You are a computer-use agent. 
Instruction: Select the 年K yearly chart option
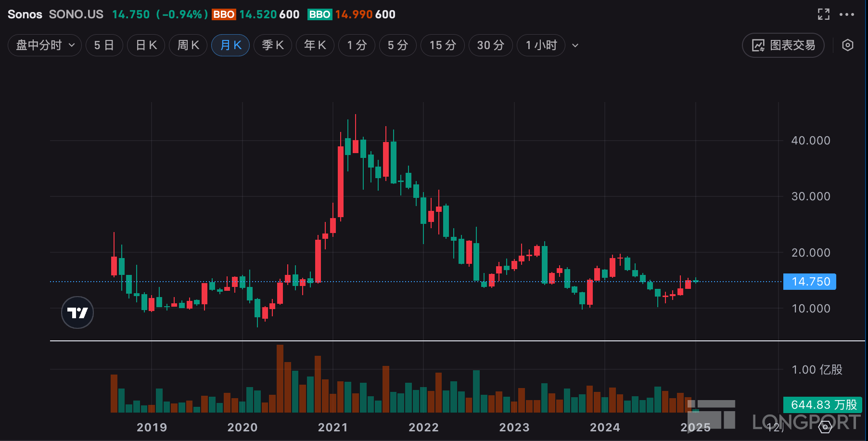pos(315,45)
